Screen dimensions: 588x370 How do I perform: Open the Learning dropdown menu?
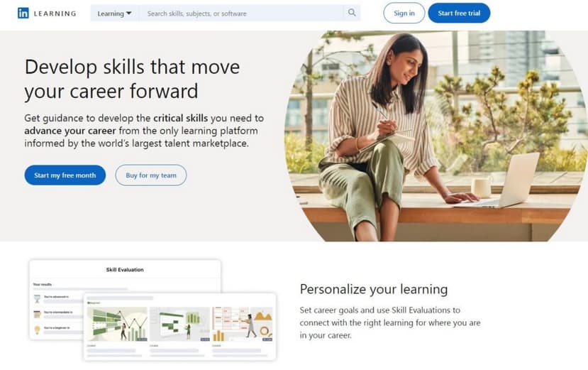pos(115,13)
